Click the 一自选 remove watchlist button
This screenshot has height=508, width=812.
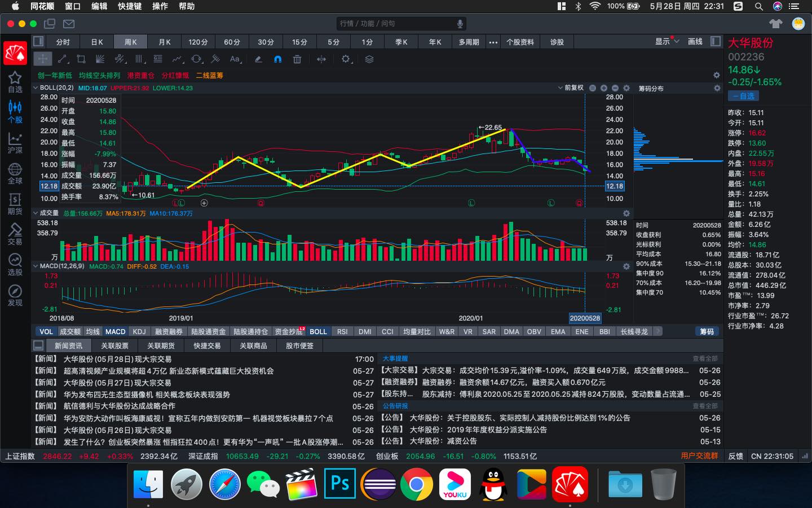click(x=743, y=96)
